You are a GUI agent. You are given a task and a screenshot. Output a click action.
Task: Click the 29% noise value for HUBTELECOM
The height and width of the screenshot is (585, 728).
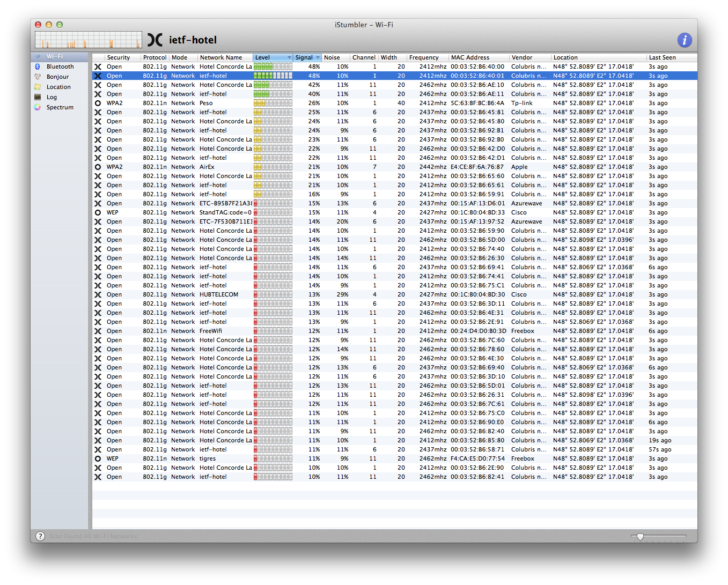click(x=342, y=294)
